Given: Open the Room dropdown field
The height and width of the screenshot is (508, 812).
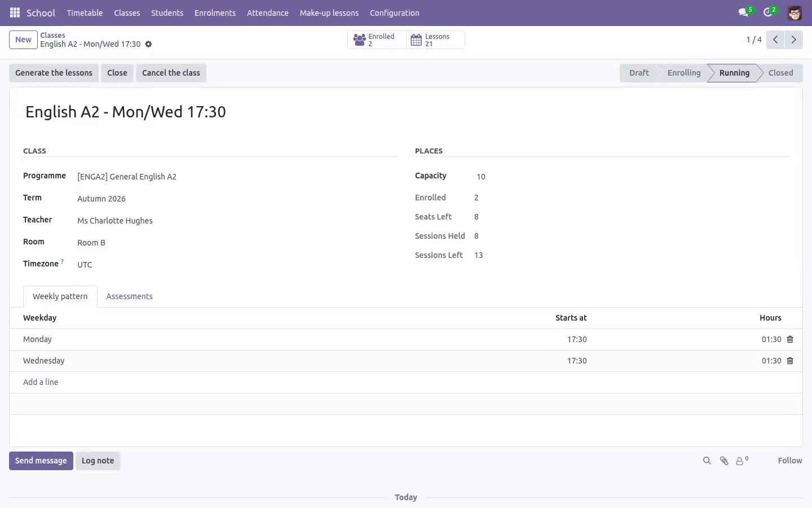Looking at the screenshot, I should pos(237,243).
